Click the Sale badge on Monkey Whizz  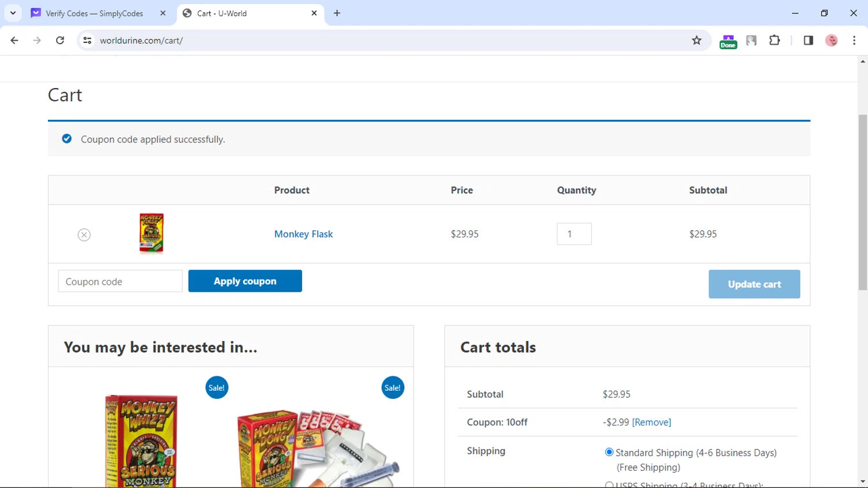217,388
